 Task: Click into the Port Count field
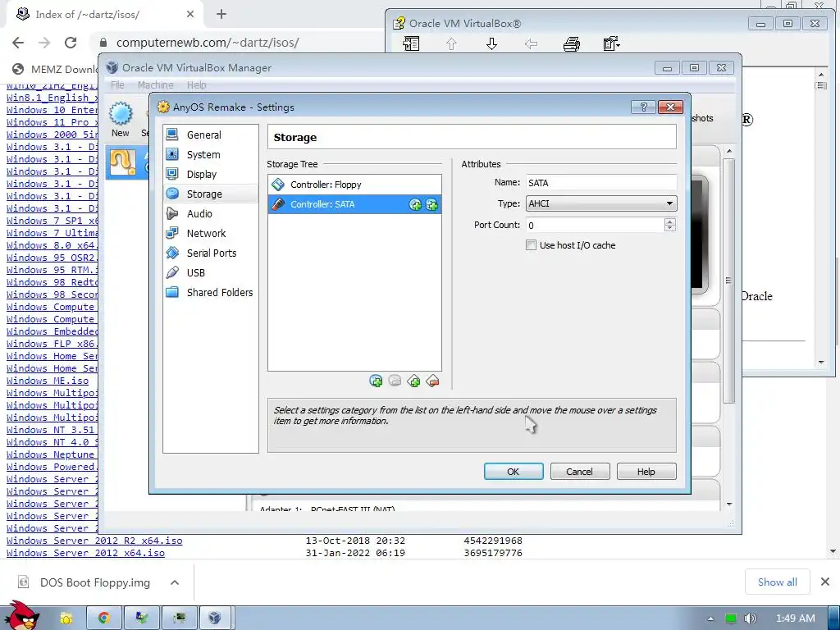[x=595, y=225]
